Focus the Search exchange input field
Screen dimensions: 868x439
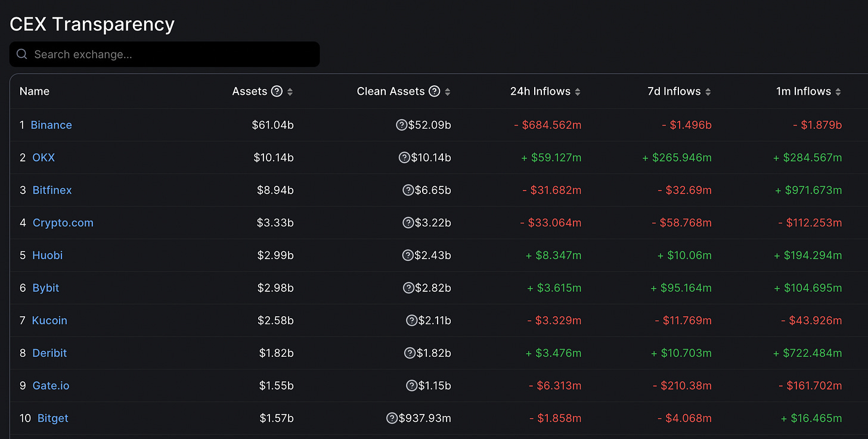(165, 54)
